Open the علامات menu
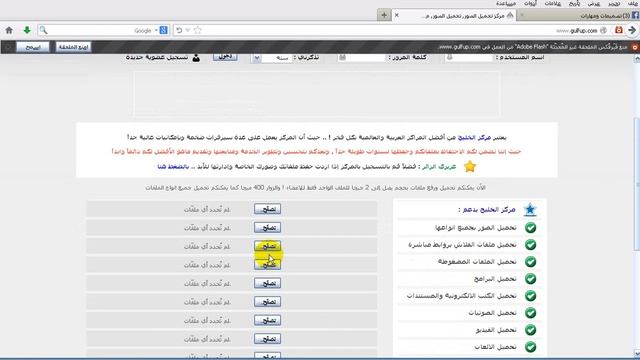640x360 pixels. point(552,3)
